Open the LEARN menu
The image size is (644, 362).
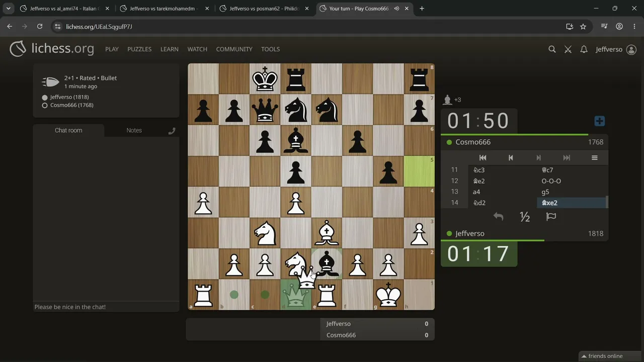tap(170, 49)
